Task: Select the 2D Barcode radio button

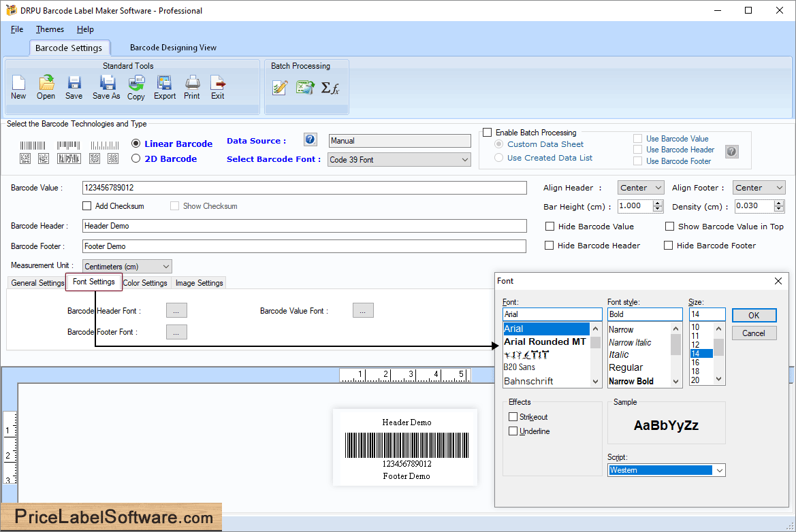Action: [x=136, y=159]
